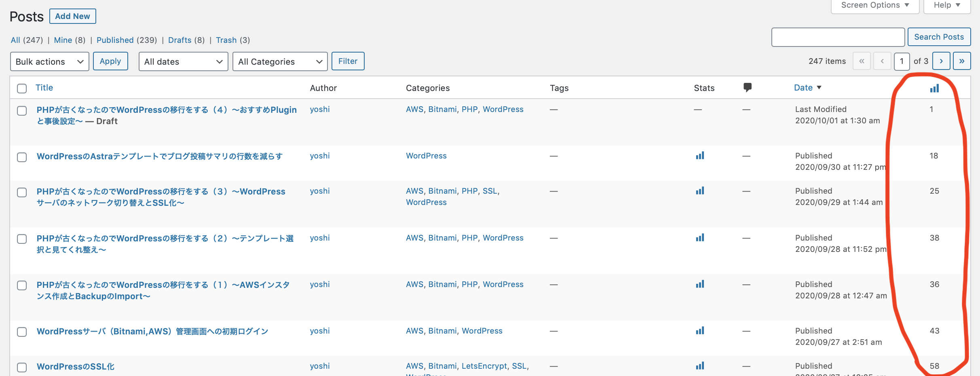The height and width of the screenshot is (376, 980).
Task: Check the PHP migration (1) post checkbox
Action: (x=22, y=285)
